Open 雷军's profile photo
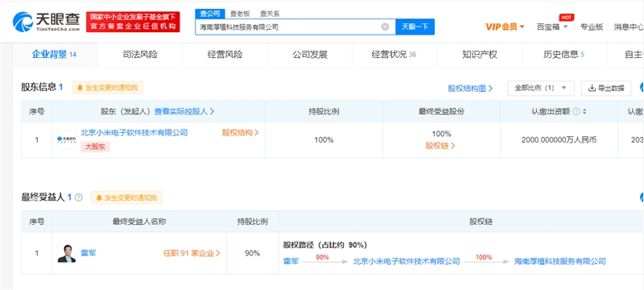The width and height of the screenshot is (644, 290). [x=67, y=253]
